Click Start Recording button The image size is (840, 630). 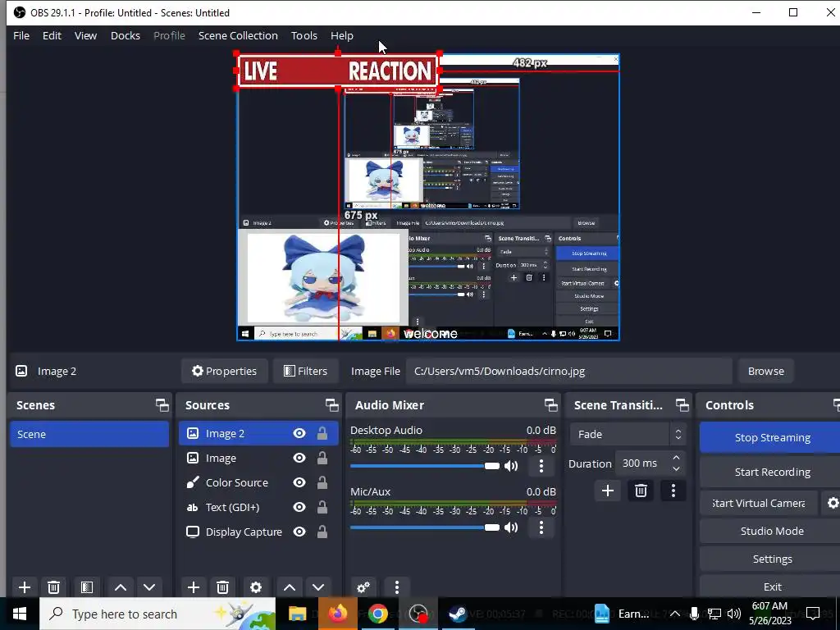[x=771, y=472]
